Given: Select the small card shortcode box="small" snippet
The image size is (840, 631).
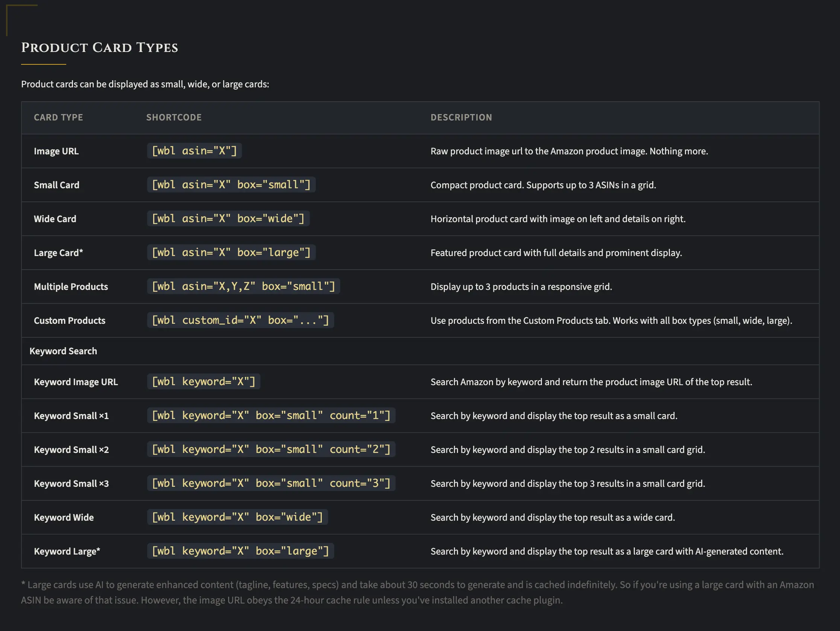Looking at the screenshot, I should tap(231, 184).
